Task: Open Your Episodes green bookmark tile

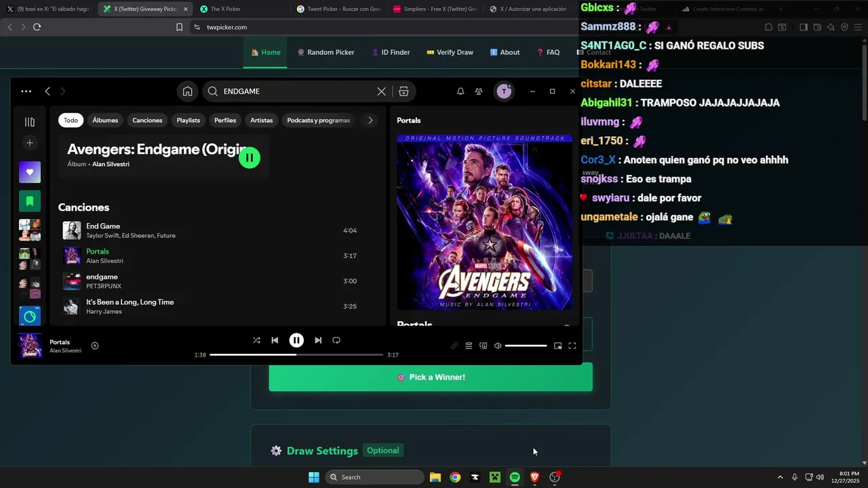Action: [x=29, y=201]
